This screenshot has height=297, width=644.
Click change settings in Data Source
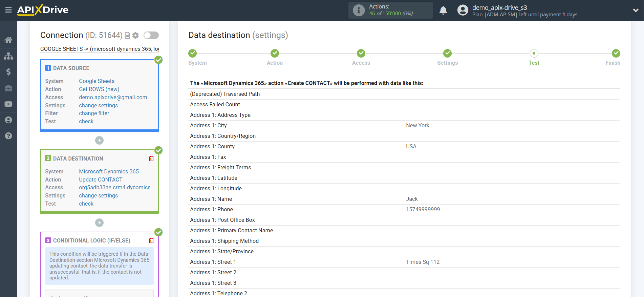click(x=99, y=105)
